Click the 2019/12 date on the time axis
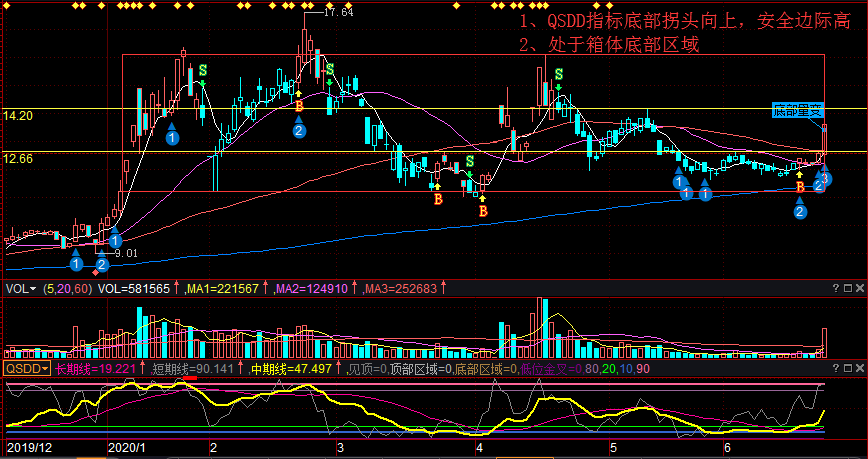 29,449
